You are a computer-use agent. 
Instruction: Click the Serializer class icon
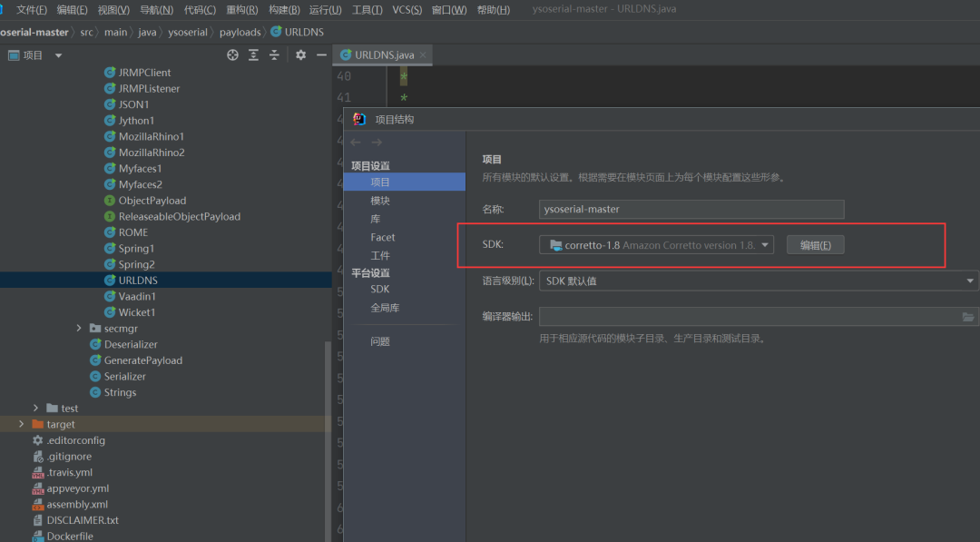coord(95,377)
